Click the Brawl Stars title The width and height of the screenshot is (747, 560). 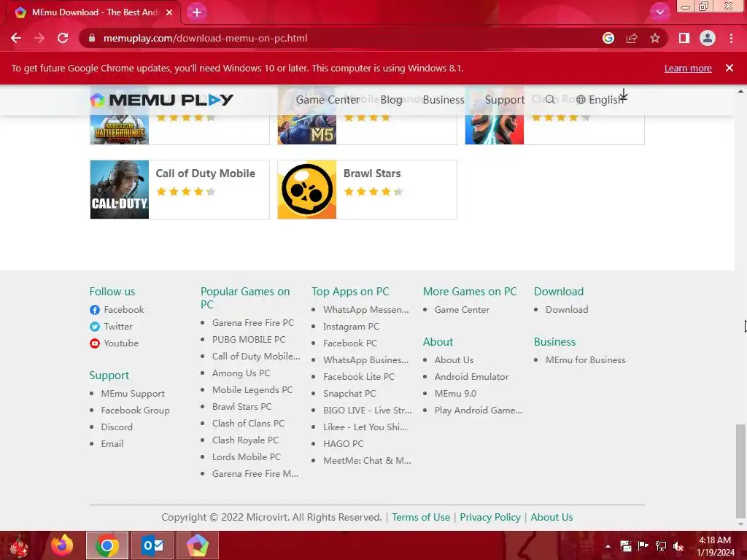click(x=372, y=174)
